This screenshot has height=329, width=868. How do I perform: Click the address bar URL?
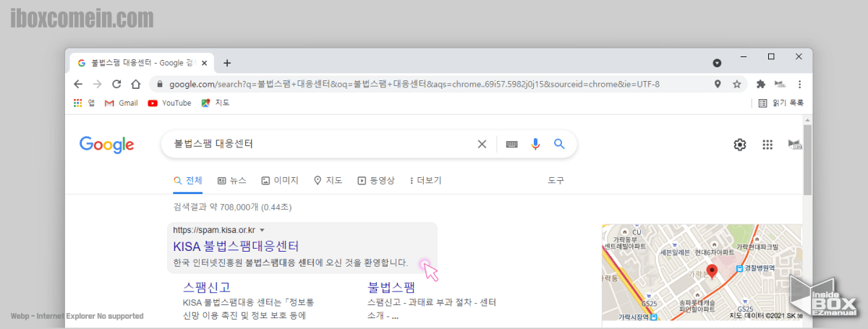(414, 84)
